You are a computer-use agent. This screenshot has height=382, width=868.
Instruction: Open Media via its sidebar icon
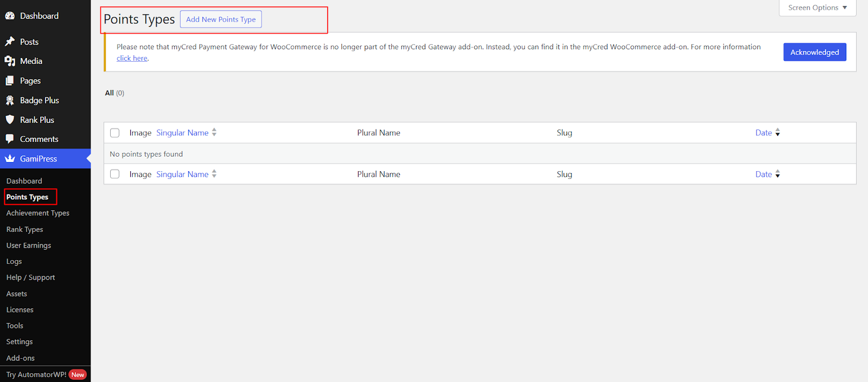click(x=10, y=61)
